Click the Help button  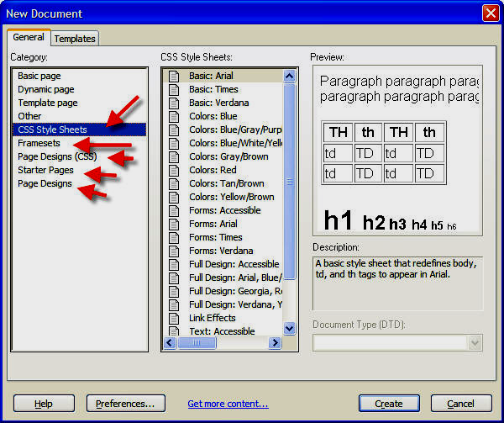point(44,404)
